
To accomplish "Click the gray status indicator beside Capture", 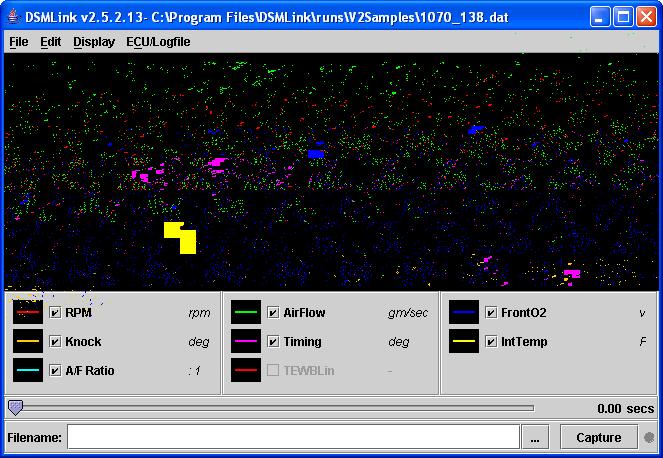I will click(x=649, y=438).
